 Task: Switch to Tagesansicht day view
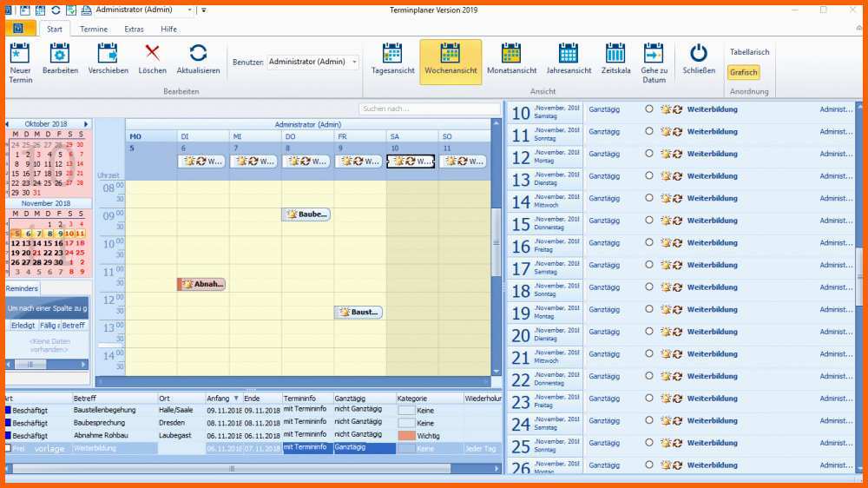392,58
